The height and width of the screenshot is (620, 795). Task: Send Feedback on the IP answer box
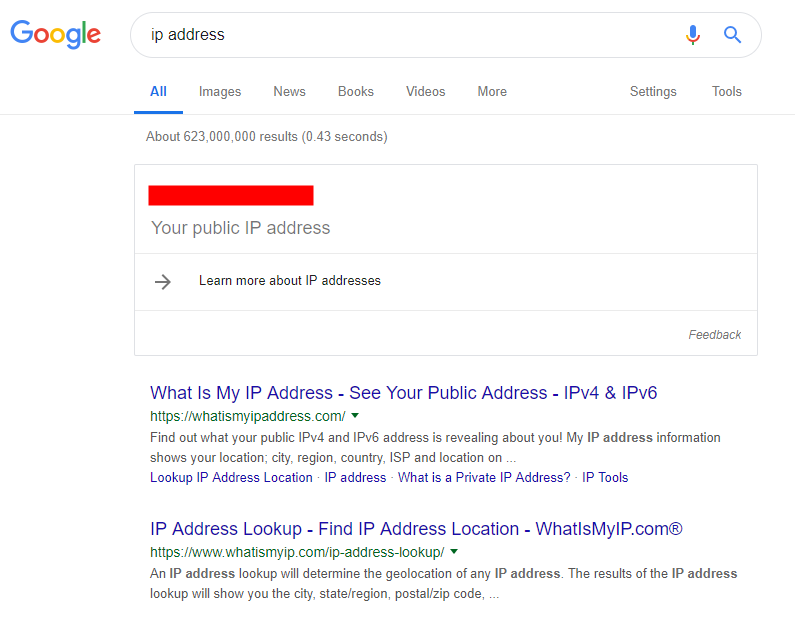[714, 335]
